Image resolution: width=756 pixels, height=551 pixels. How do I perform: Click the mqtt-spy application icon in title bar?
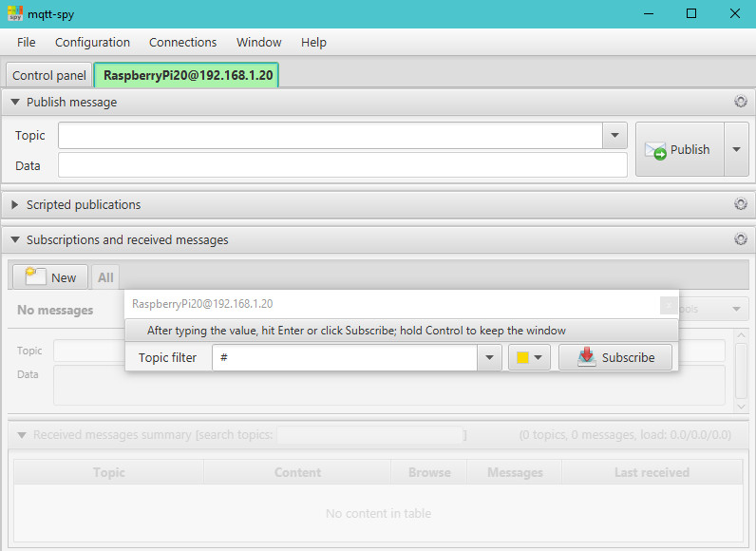pyautogui.click(x=15, y=13)
